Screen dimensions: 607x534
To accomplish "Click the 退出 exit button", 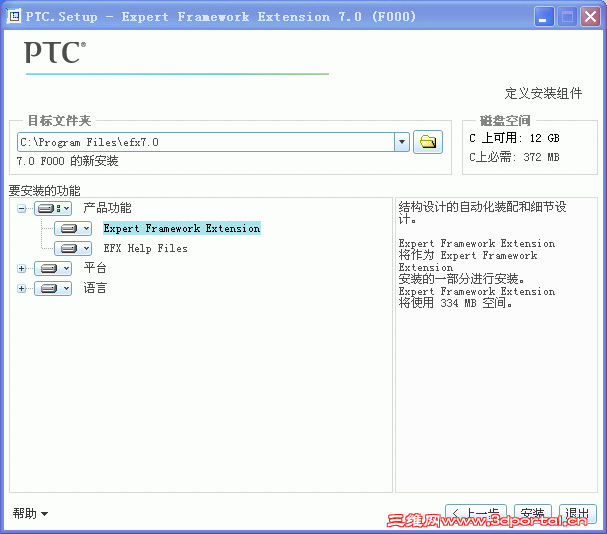I will [578, 513].
